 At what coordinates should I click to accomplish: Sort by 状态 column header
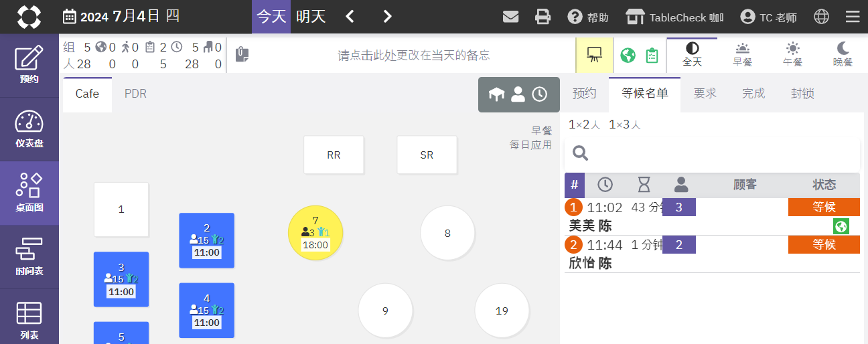(824, 185)
